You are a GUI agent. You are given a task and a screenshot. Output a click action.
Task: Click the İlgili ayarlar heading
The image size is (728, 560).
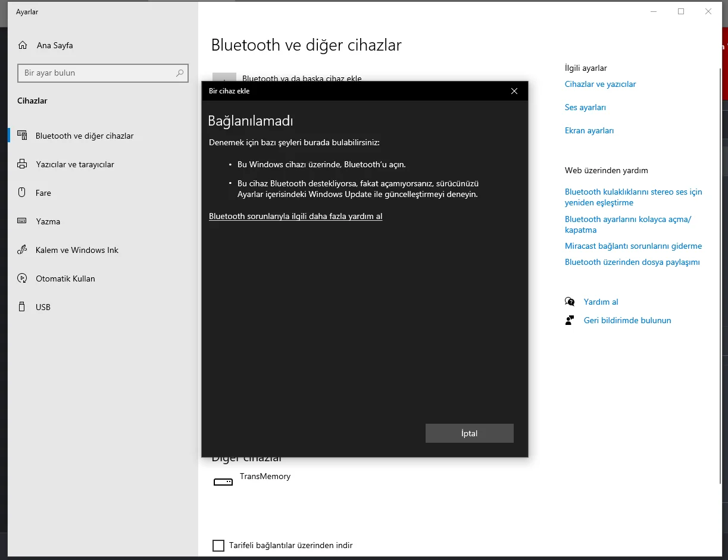586,68
